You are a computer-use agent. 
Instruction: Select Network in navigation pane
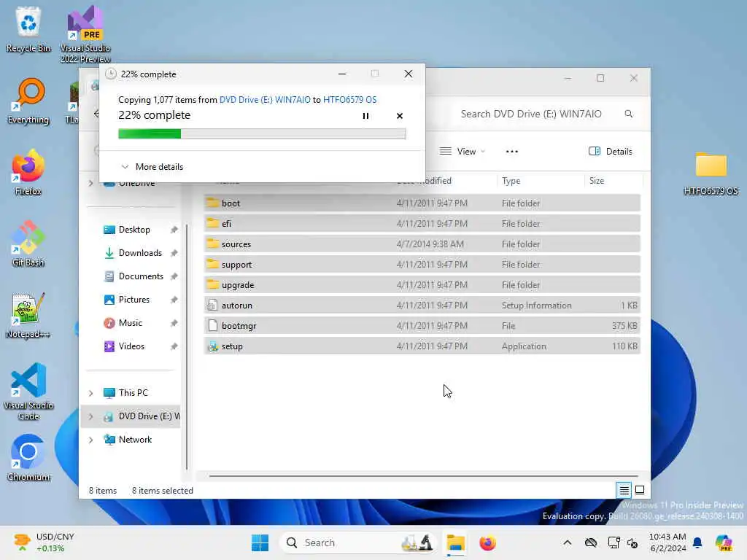click(x=135, y=440)
